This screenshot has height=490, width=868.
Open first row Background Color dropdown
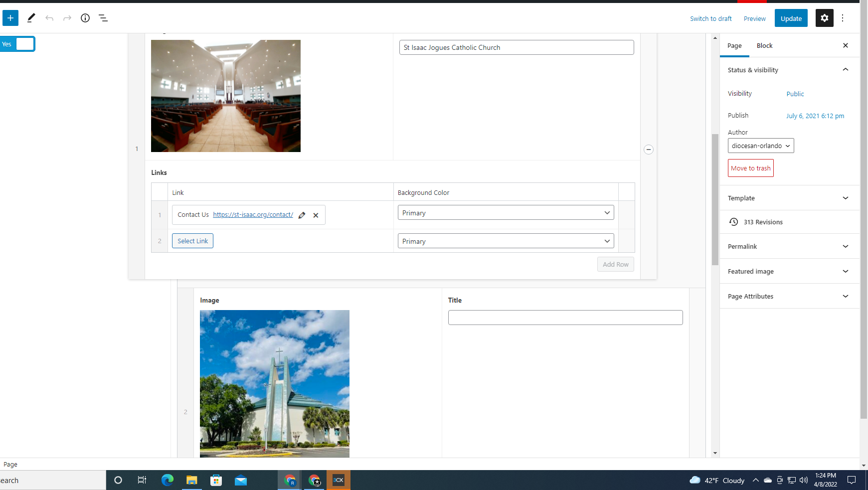[506, 213]
